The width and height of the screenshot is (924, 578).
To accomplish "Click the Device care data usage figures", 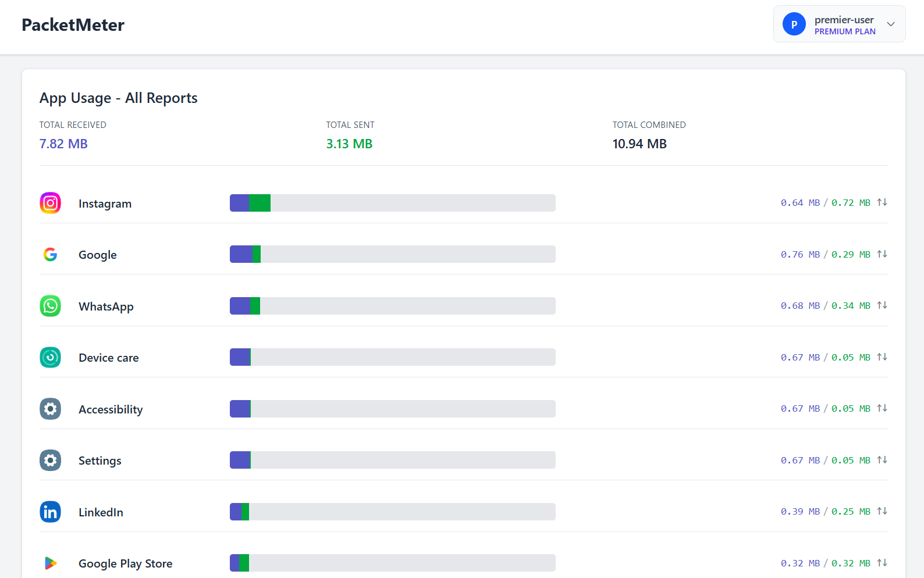I will (x=826, y=357).
